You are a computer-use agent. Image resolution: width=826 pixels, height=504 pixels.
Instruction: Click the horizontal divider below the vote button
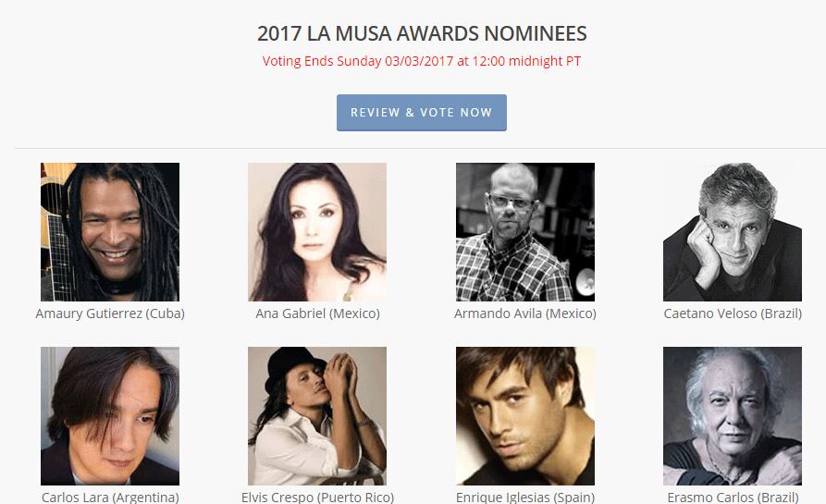[x=420, y=149]
